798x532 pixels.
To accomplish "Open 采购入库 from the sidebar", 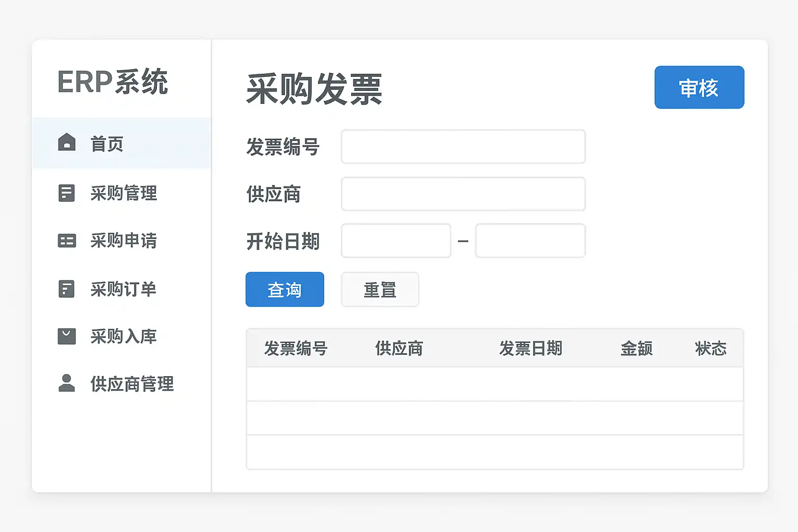I will point(124,337).
